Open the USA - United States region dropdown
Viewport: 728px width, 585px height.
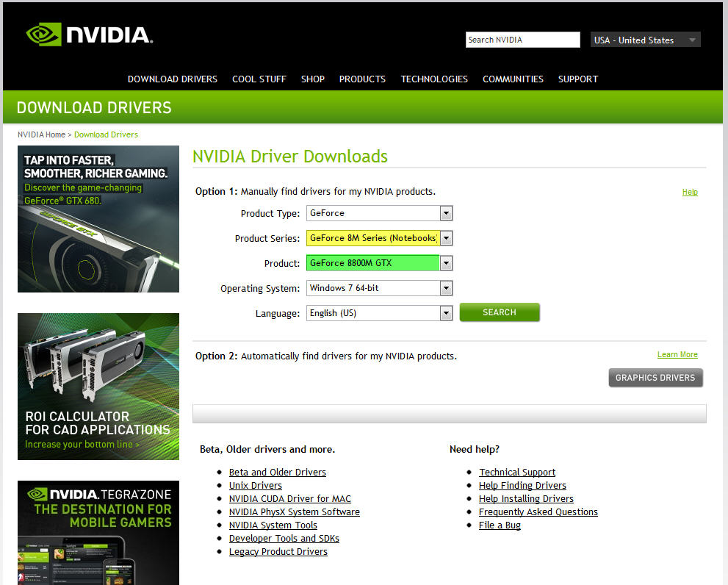coord(645,40)
